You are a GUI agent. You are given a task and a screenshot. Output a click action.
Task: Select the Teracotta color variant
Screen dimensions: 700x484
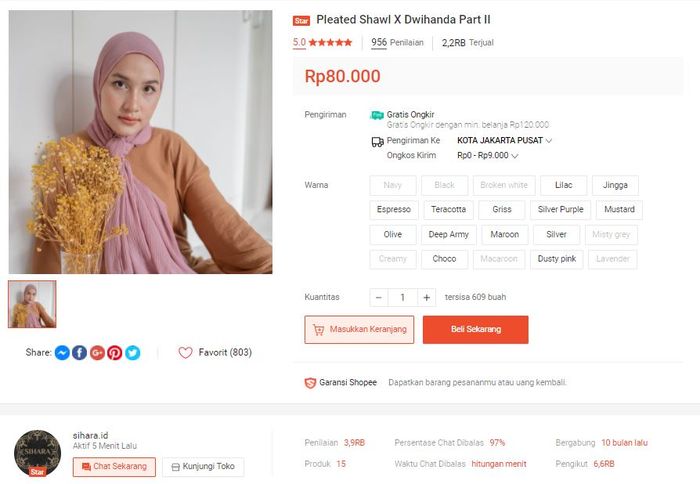point(448,210)
